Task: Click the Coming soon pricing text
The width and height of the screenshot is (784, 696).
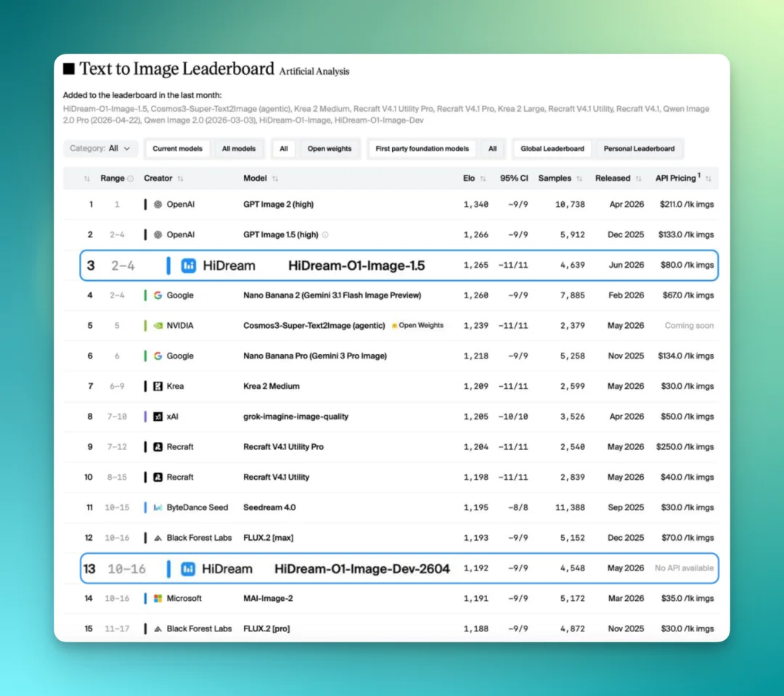Action: point(689,325)
